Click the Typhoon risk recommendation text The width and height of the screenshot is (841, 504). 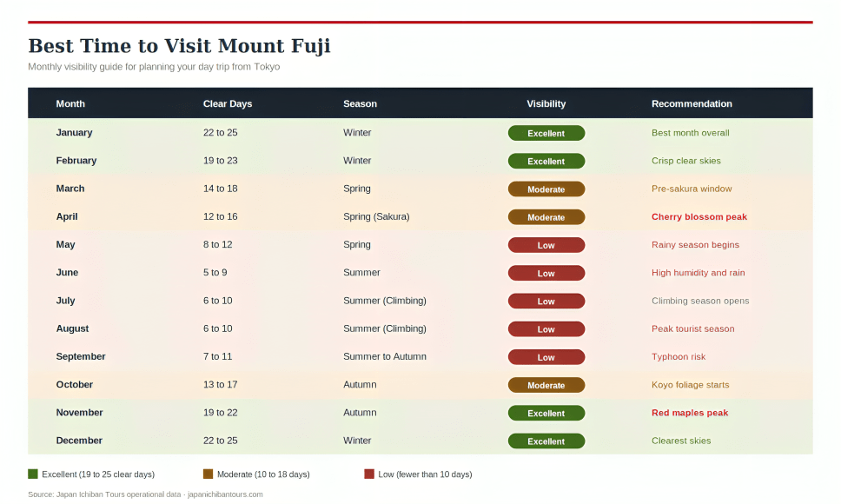pos(679,357)
